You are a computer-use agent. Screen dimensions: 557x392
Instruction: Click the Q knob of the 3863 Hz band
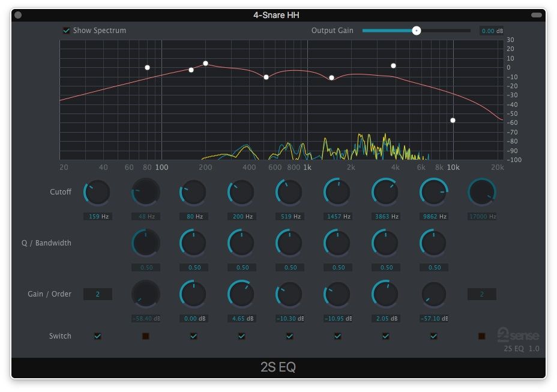point(385,243)
